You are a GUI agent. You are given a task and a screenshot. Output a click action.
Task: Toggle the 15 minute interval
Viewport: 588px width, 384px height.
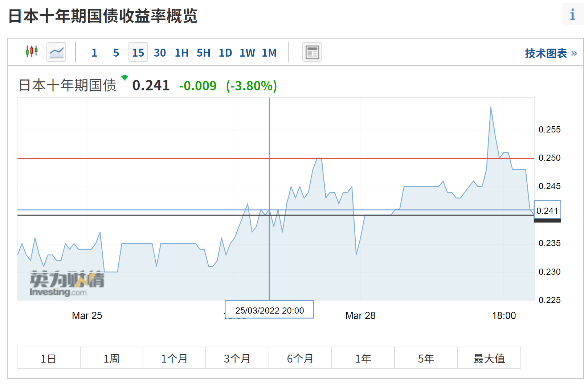(138, 53)
